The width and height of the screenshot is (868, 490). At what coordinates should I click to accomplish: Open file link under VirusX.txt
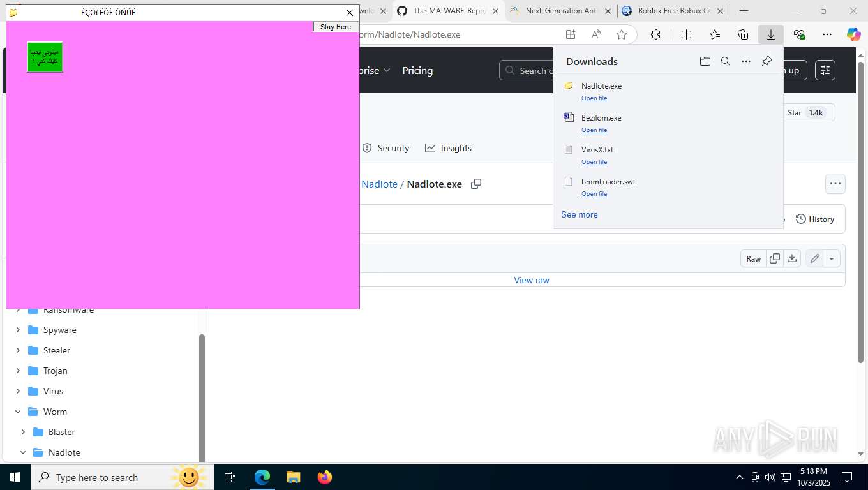click(594, 162)
